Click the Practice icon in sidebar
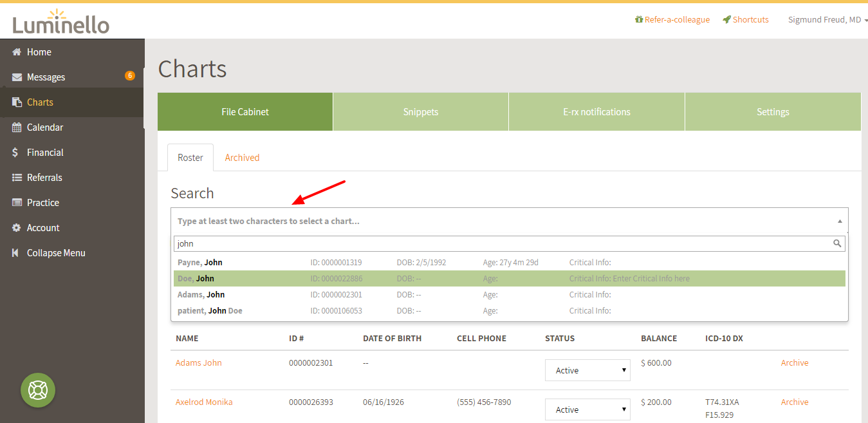The image size is (868, 423). (x=17, y=203)
